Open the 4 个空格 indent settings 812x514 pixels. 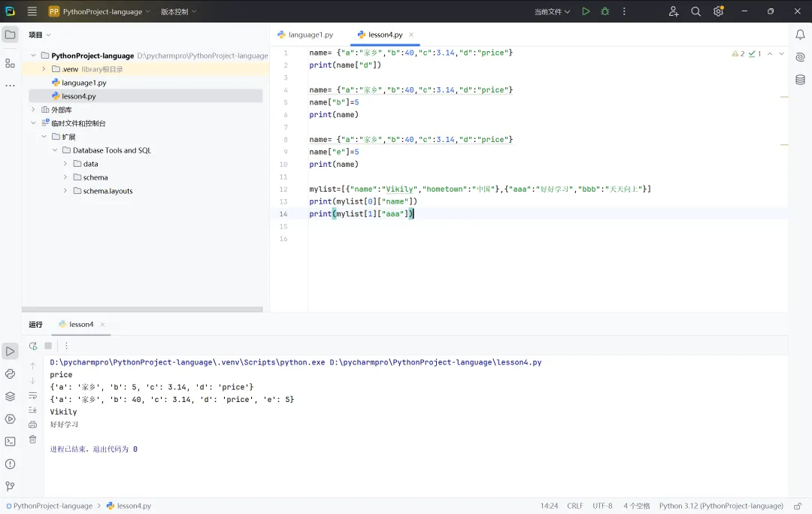pos(637,506)
